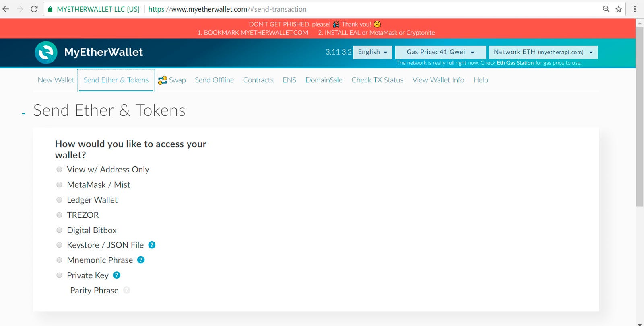Open help icon beside Mnemonic Phrase

(141, 260)
